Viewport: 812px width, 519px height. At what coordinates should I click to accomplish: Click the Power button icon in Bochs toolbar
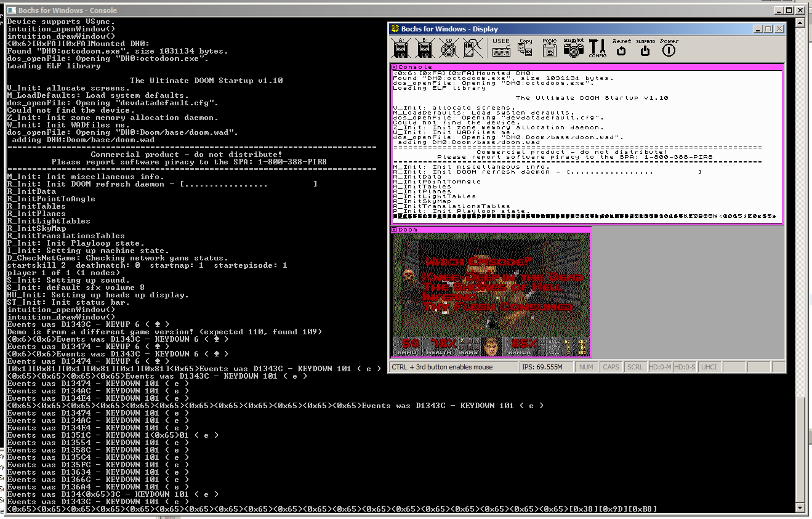(669, 47)
